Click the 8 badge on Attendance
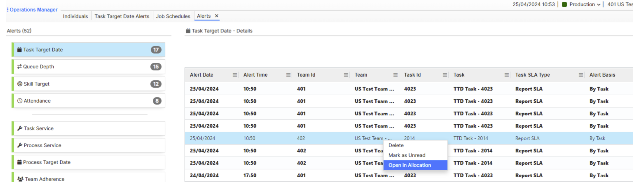644x187 pixels. pyautogui.click(x=157, y=101)
